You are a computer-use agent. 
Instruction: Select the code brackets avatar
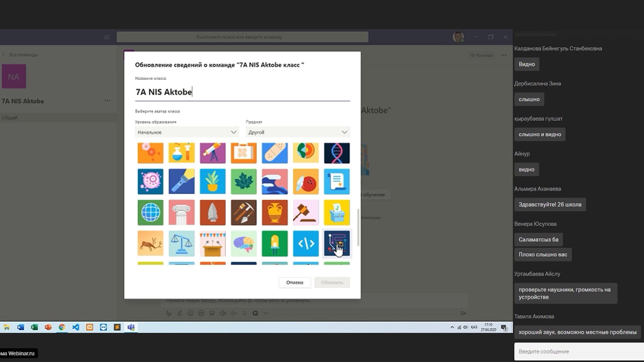tap(306, 243)
